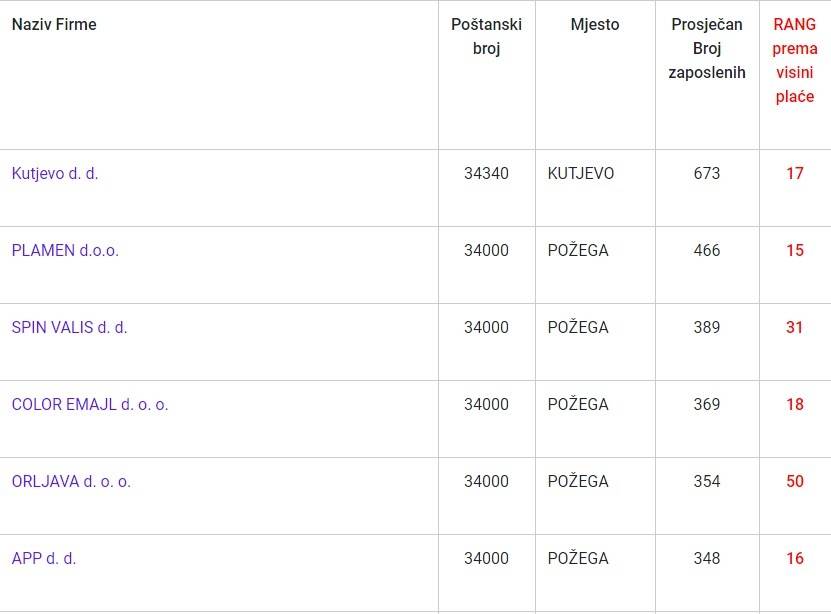Select employee count cell 466
This screenshot has height=614, width=831.
click(707, 250)
